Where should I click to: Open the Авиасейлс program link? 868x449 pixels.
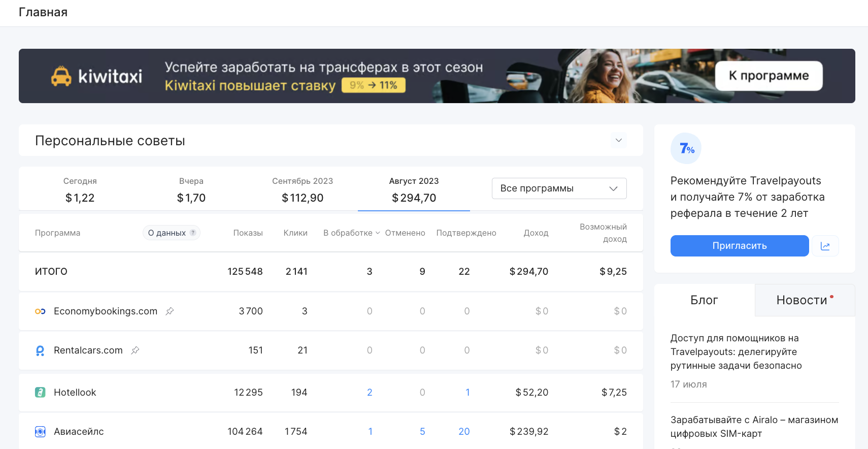coord(79,432)
